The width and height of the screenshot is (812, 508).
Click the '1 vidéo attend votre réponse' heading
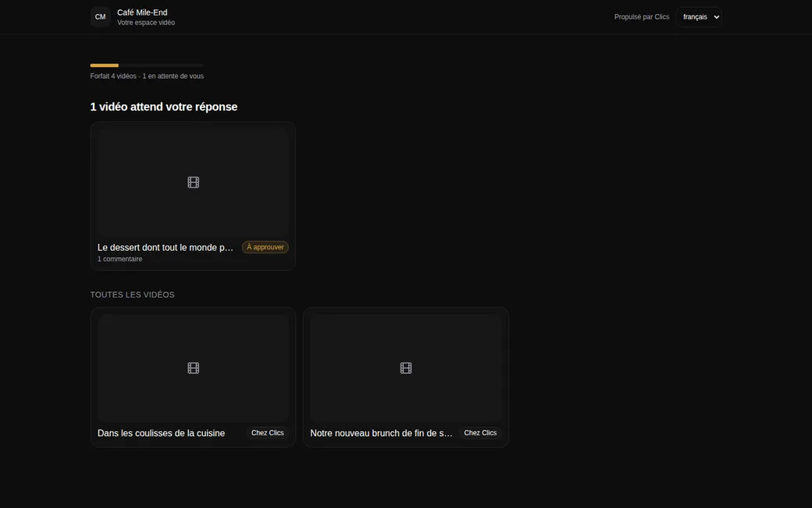(164, 107)
